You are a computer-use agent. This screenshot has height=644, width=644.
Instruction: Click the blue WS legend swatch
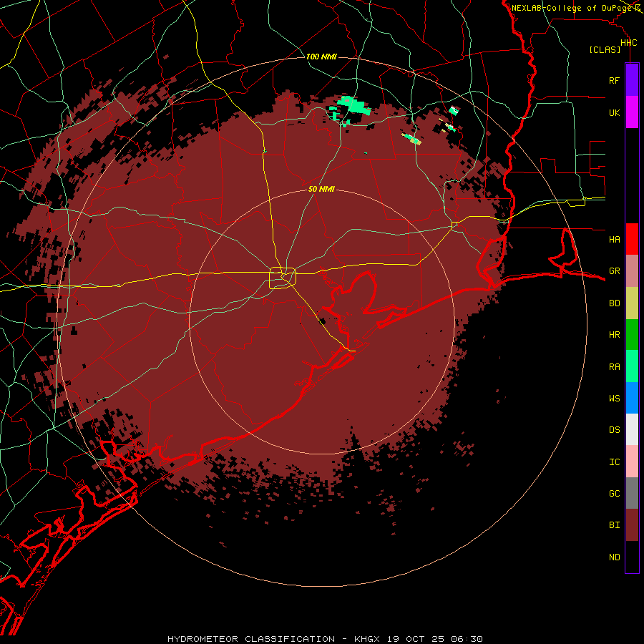632,398
